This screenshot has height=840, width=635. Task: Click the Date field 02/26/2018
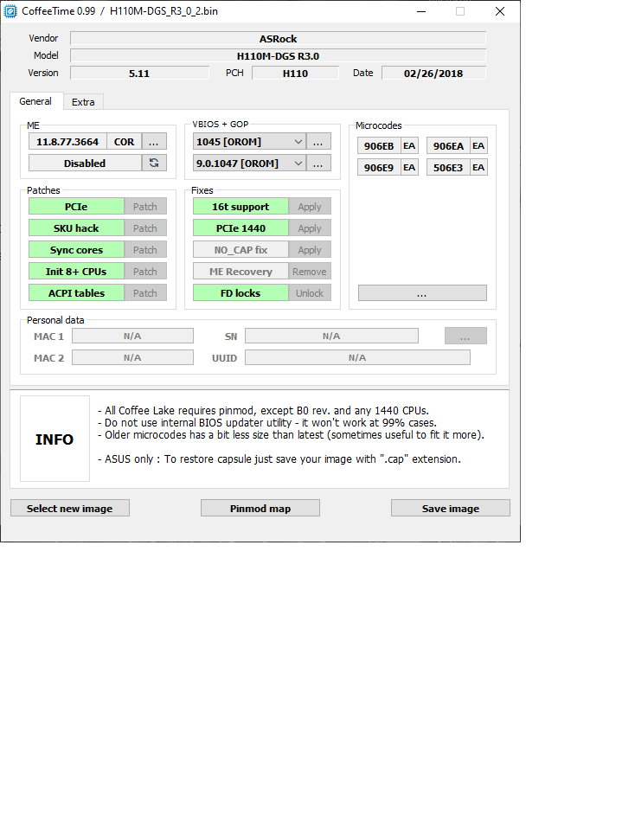tap(433, 73)
